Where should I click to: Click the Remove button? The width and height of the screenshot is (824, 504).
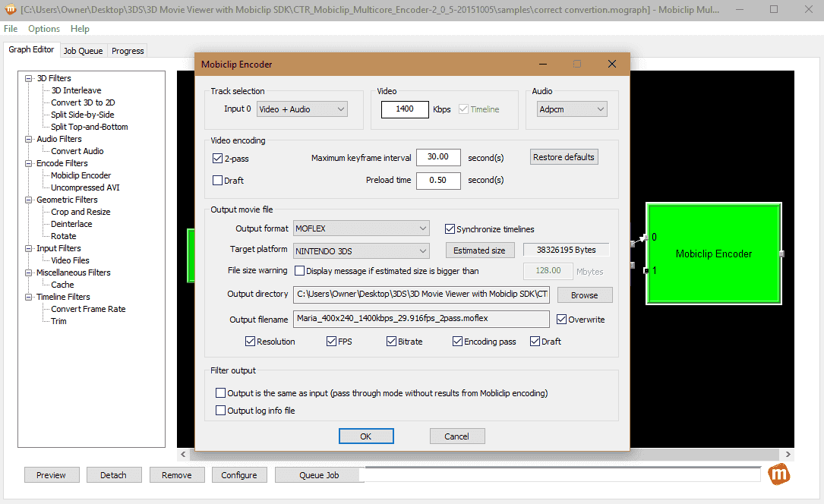[x=176, y=475]
